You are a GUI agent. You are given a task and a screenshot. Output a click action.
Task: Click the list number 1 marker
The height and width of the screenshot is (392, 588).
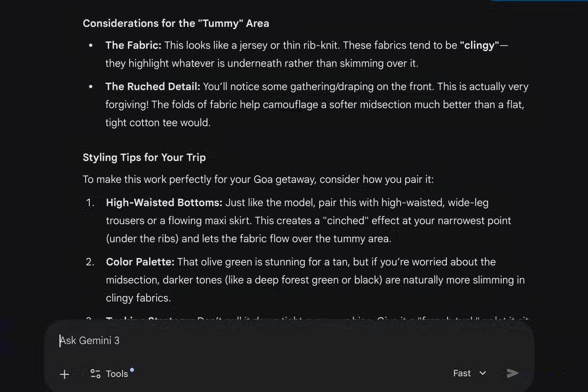90,203
